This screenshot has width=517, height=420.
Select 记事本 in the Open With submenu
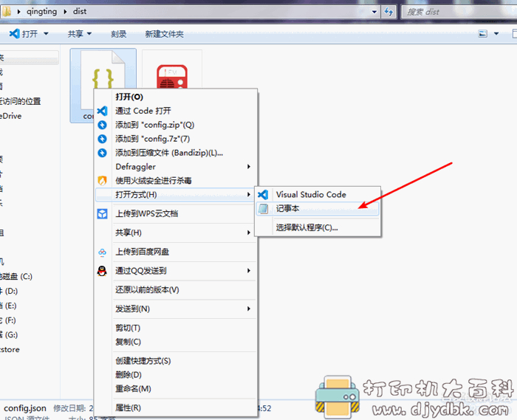click(318, 208)
